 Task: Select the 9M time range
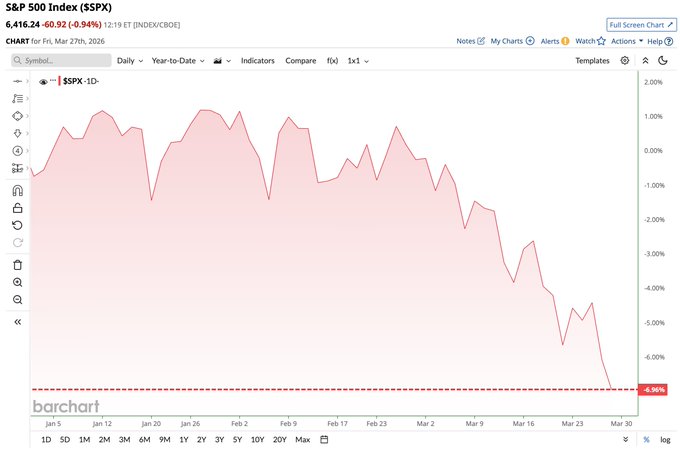(x=164, y=440)
